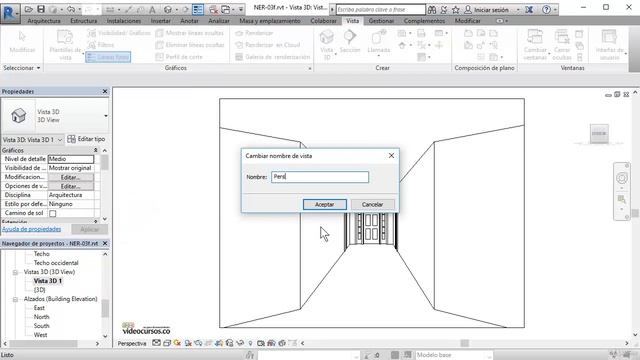Click the Nivel de detalle value field

pyautogui.click(x=71, y=159)
